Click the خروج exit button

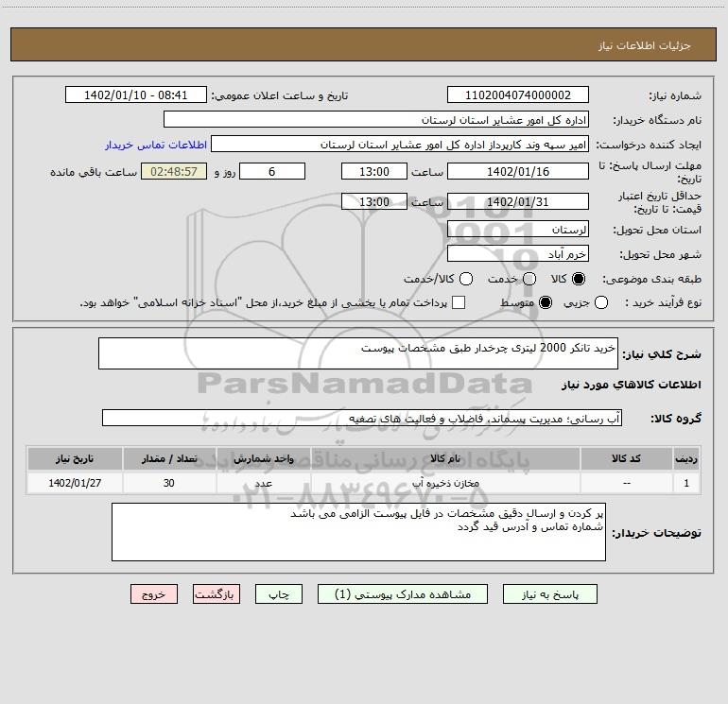click(x=154, y=594)
